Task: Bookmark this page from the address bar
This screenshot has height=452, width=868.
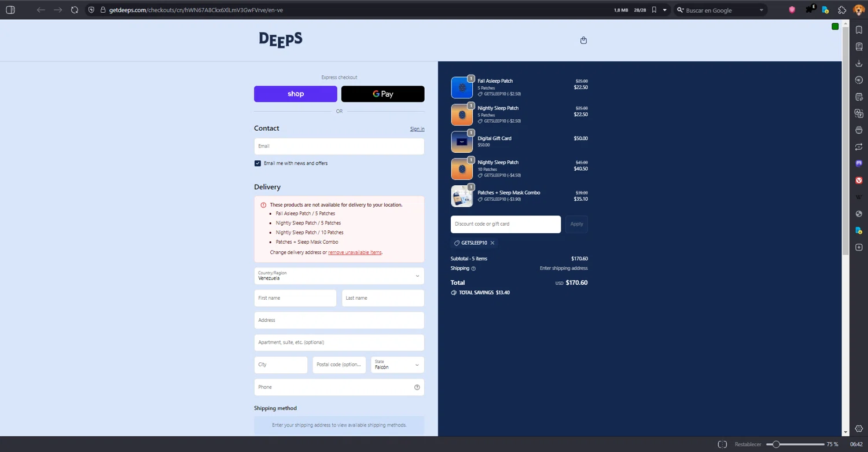Action: pos(654,10)
